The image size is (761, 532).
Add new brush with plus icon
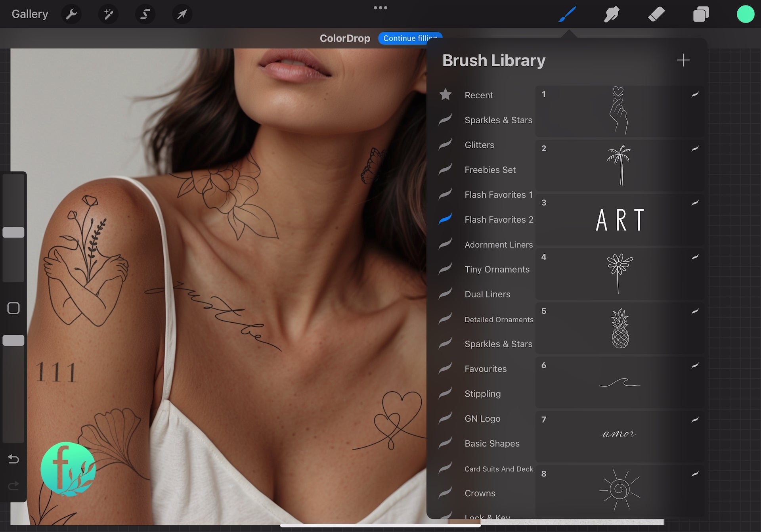pos(683,60)
